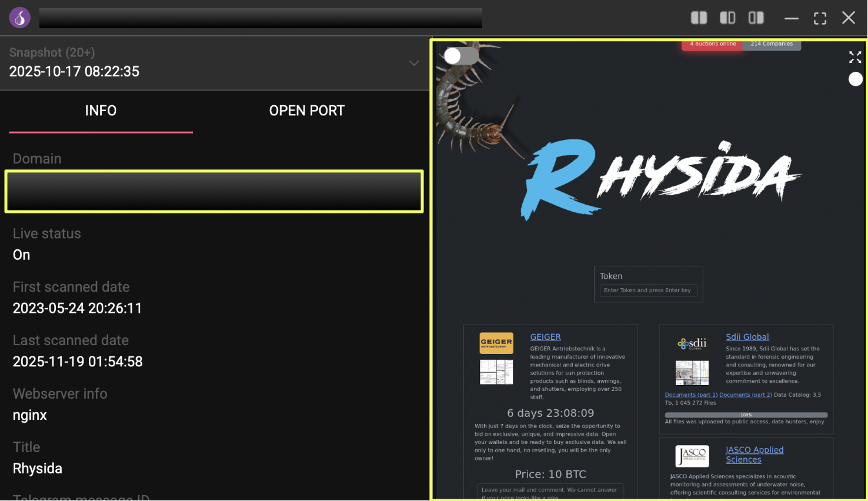Expand the screenshot preview with the arrows icon
Viewport: 868px width, 501px height.
855,57
